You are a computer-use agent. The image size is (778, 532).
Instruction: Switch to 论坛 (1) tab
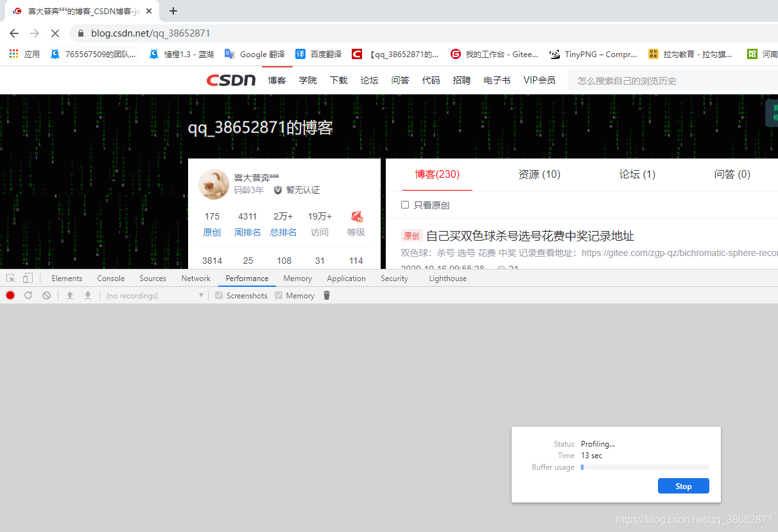pyautogui.click(x=637, y=175)
